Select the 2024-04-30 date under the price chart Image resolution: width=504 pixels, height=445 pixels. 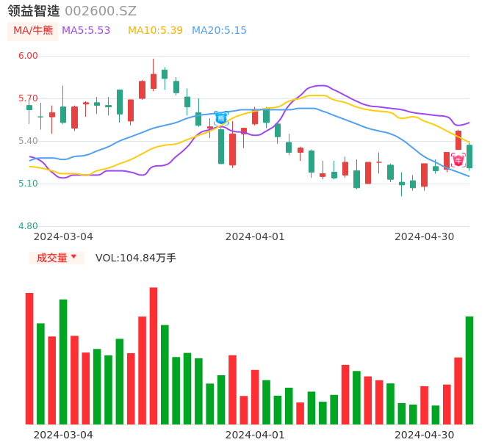click(424, 236)
